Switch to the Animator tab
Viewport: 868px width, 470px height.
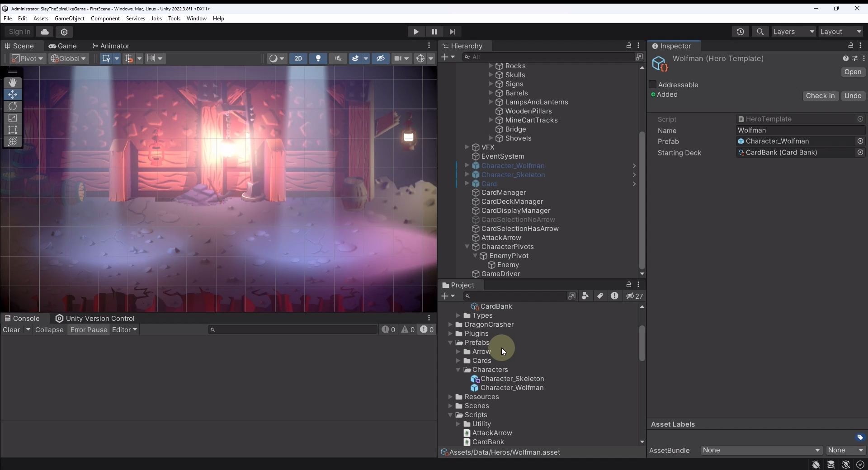point(111,46)
